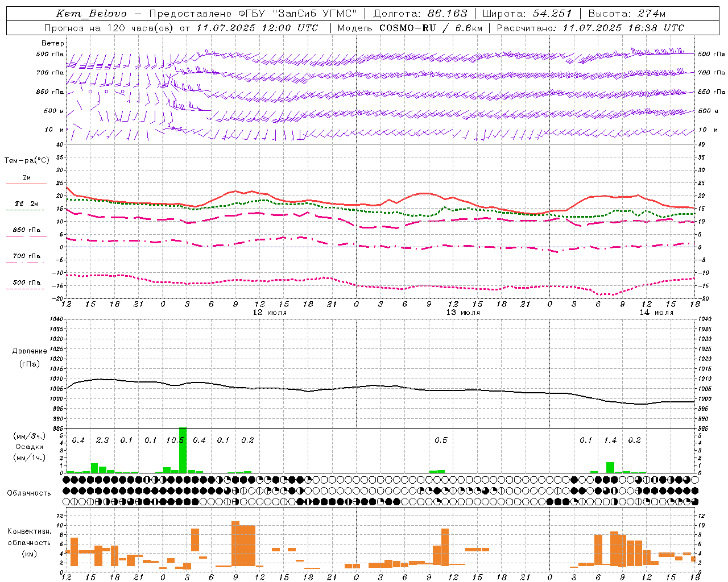Click the "Осадки" precipitation label
The width and height of the screenshot is (728, 582).
coord(30,447)
